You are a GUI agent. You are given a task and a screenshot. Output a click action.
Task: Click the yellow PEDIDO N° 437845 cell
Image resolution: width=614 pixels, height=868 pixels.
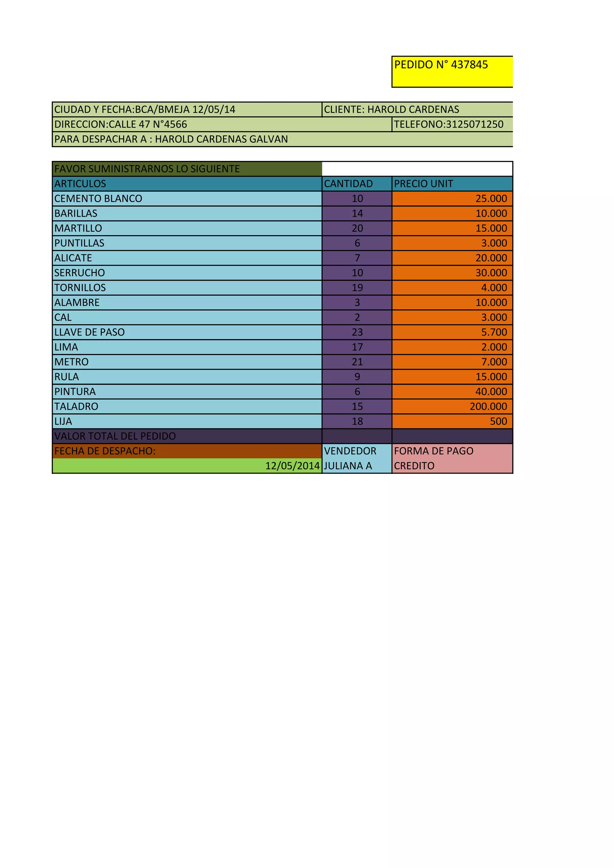pyautogui.click(x=452, y=71)
